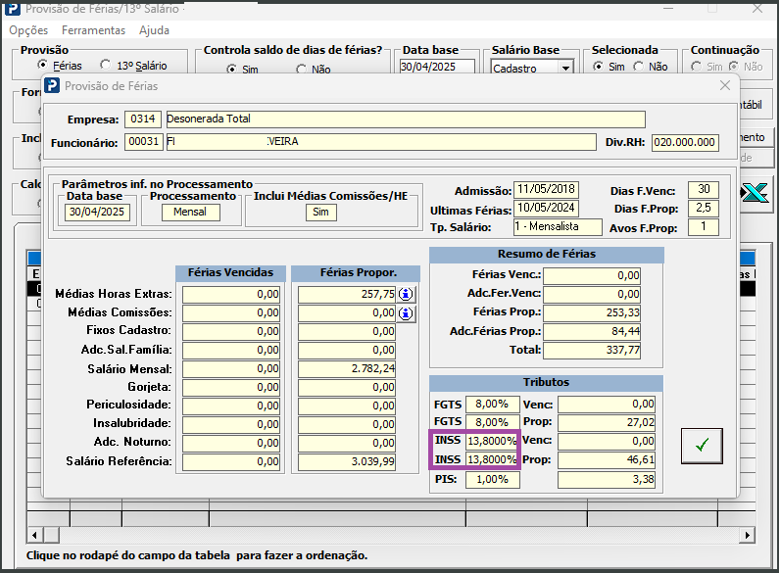Click the Empresa code field 0314
Viewport: 779px width, 573px height.
[143, 118]
